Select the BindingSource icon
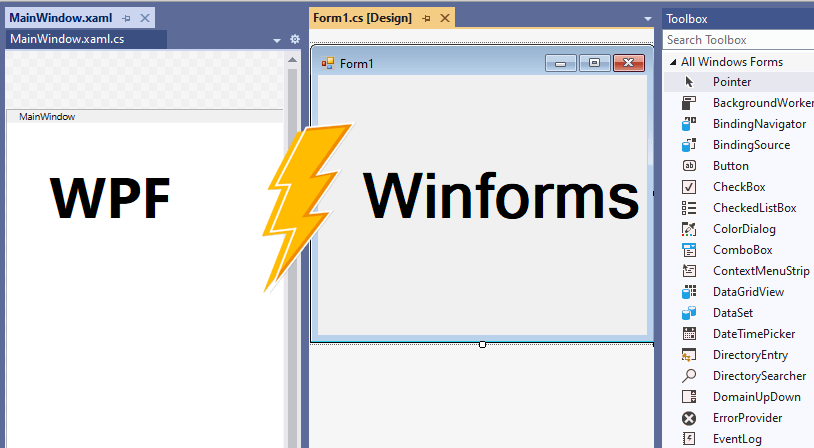The image size is (814, 448). coord(689,145)
